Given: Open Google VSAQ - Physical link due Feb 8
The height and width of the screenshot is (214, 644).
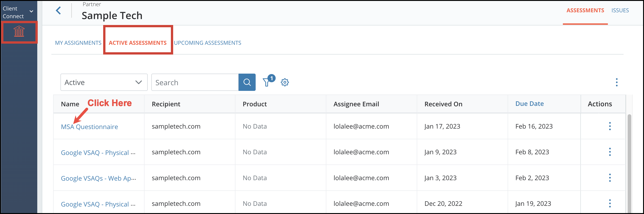Looking at the screenshot, I should point(98,152).
